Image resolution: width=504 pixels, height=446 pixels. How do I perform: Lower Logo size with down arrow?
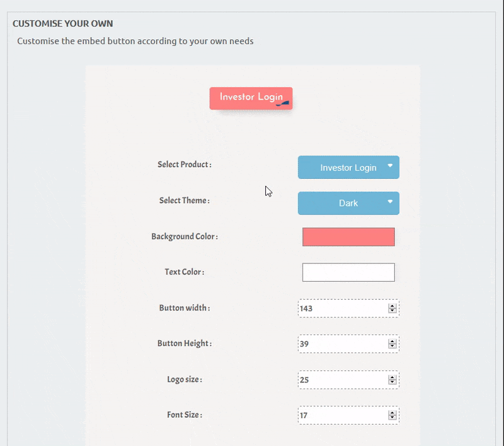[392, 383]
